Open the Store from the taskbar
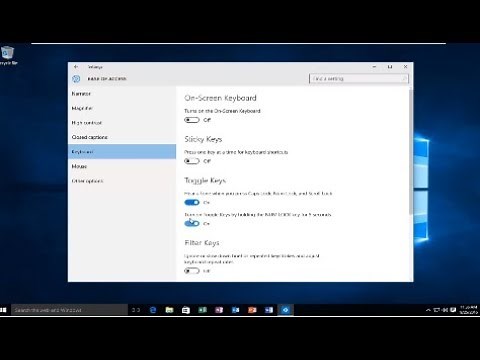 (186, 310)
